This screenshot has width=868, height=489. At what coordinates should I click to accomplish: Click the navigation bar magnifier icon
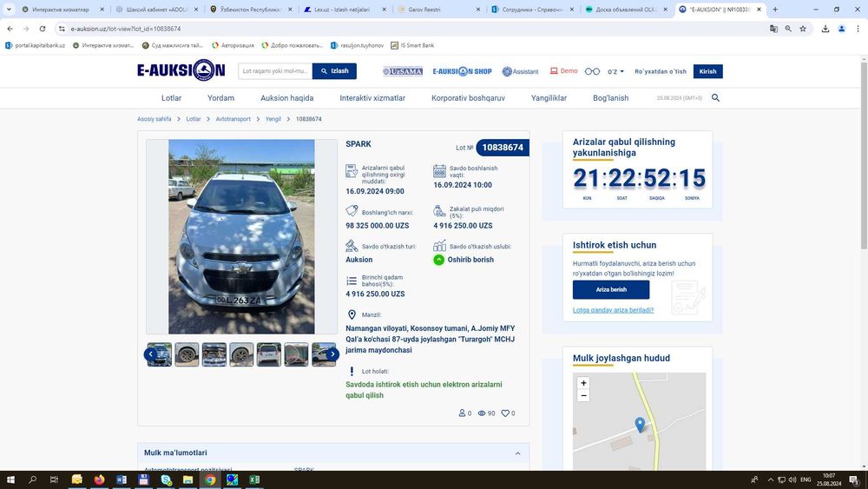pos(715,98)
